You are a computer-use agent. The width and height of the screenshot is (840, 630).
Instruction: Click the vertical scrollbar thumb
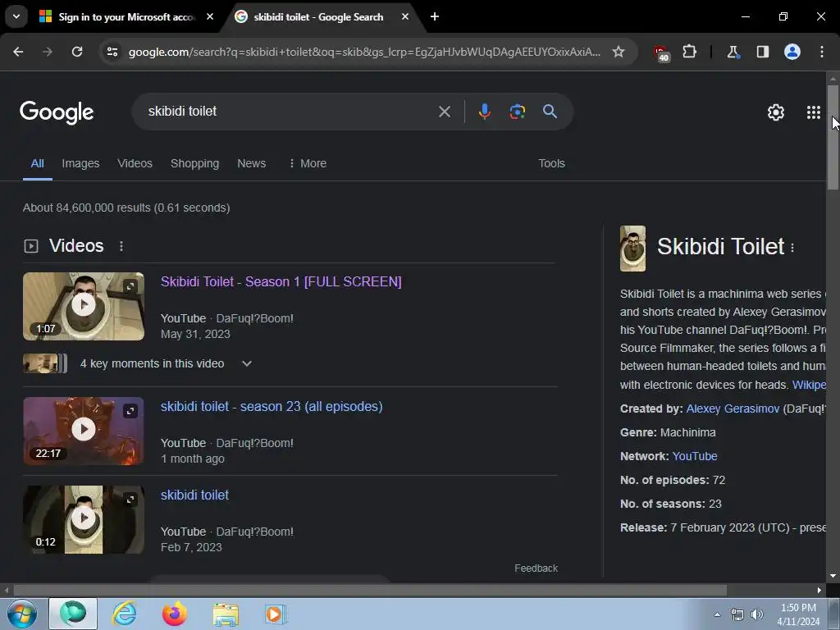click(833, 137)
